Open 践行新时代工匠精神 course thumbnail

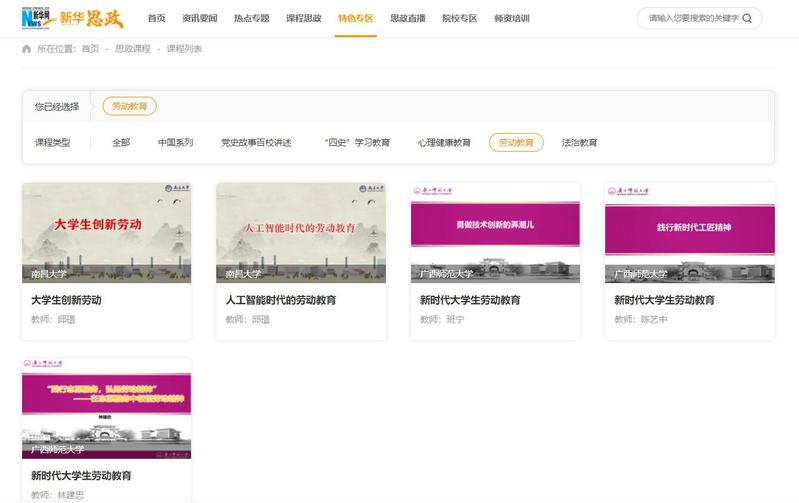(689, 232)
